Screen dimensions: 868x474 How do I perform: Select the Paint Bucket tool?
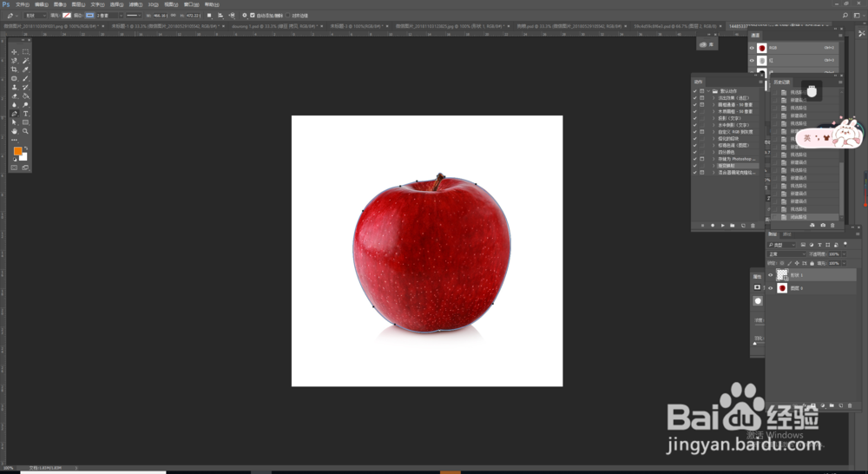25,95
